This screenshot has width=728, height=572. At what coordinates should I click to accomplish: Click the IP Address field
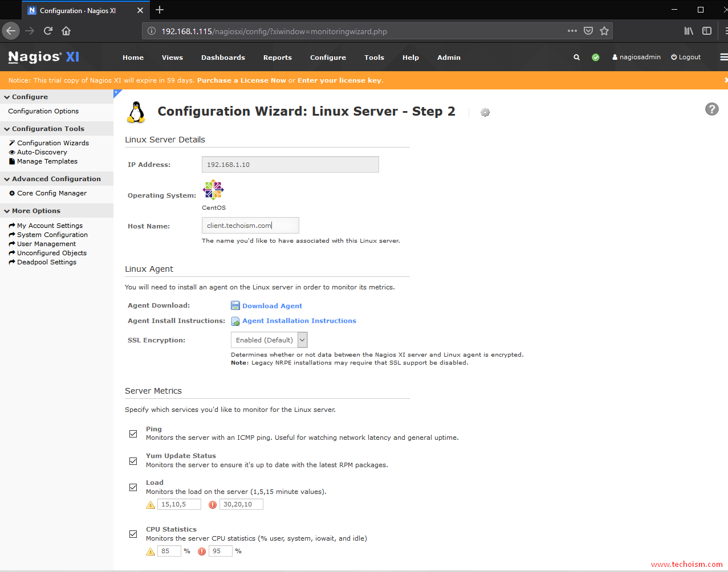290,165
